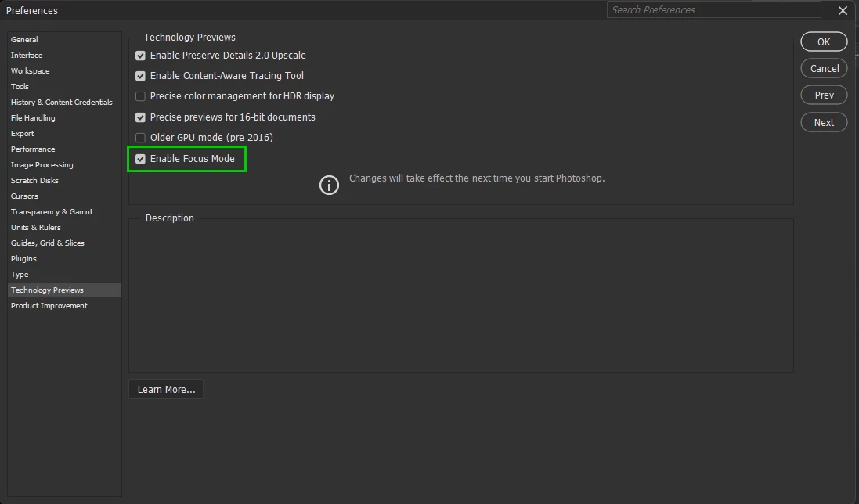The image size is (859, 504).
Task: Open File Handling preferences
Action: (64, 117)
